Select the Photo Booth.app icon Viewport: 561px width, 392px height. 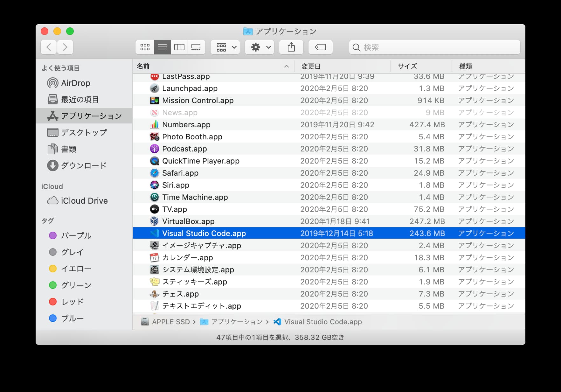(x=154, y=137)
